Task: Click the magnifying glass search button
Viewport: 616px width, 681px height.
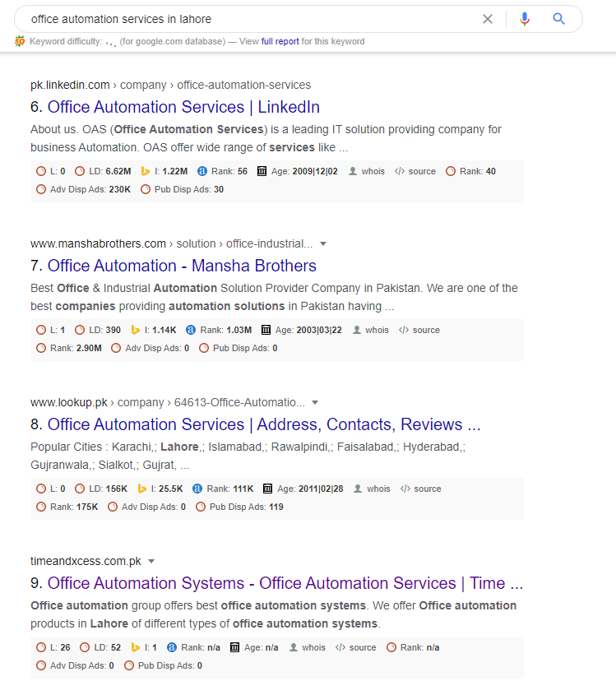Action: pos(559,19)
